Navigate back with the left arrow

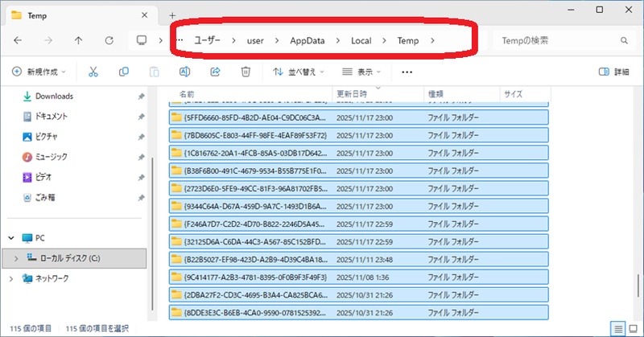18,40
